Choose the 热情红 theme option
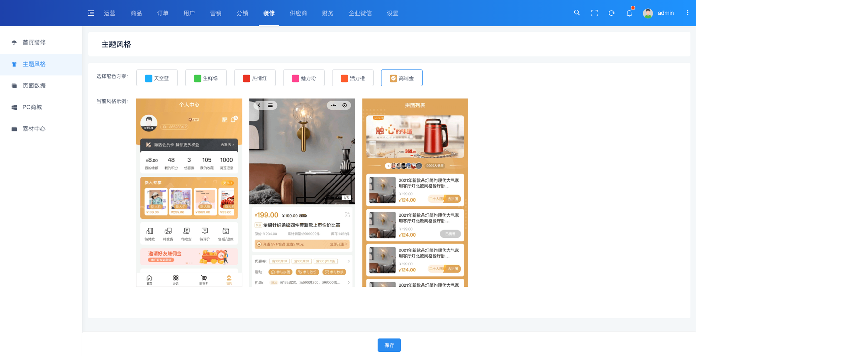The height and width of the screenshot is (356, 868). [255, 78]
